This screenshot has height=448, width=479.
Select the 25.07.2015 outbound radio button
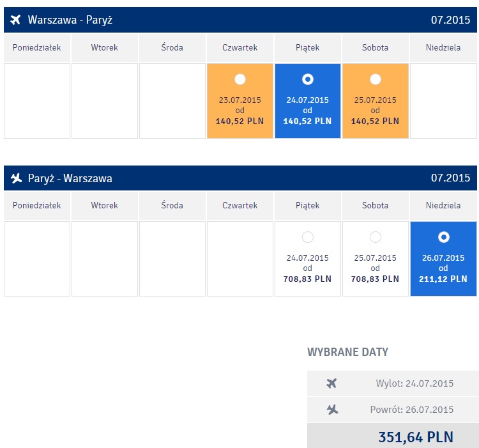pos(376,79)
